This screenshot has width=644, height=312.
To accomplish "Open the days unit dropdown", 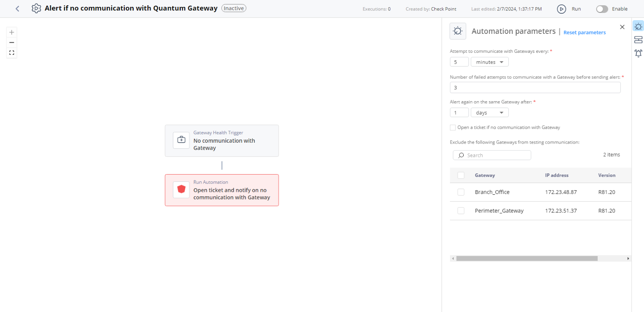I will [x=489, y=113].
